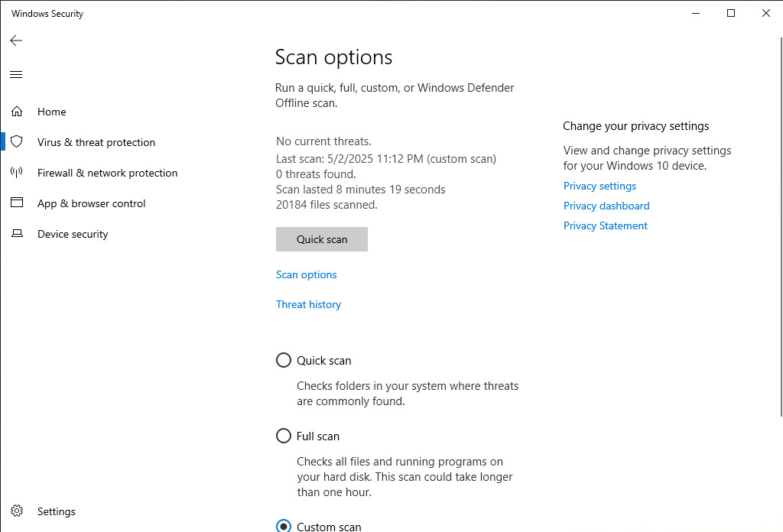Image resolution: width=783 pixels, height=532 pixels.
Task: Click 'Change your privacy settings' heading
Action: click(635, 126)
